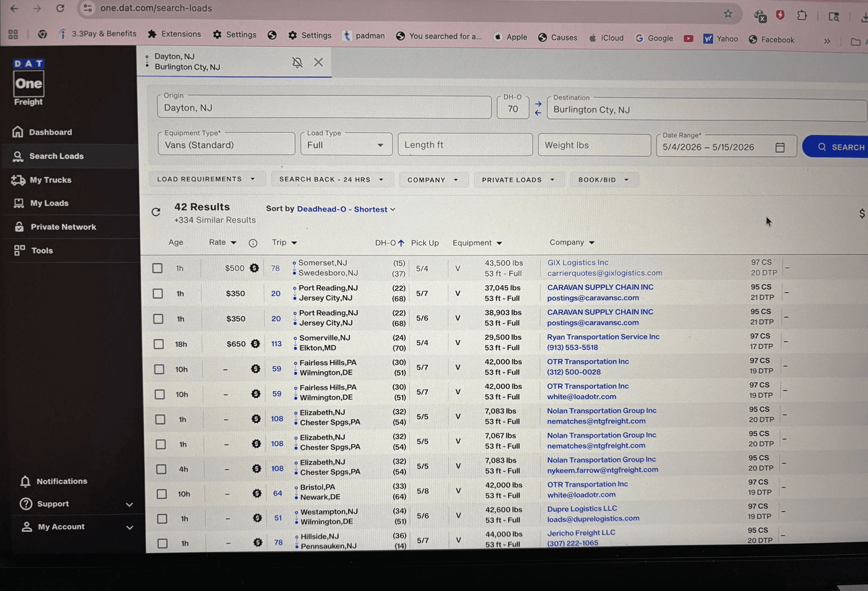
Task: Bookmark this page with the star icon
Action: pos(728,14)
